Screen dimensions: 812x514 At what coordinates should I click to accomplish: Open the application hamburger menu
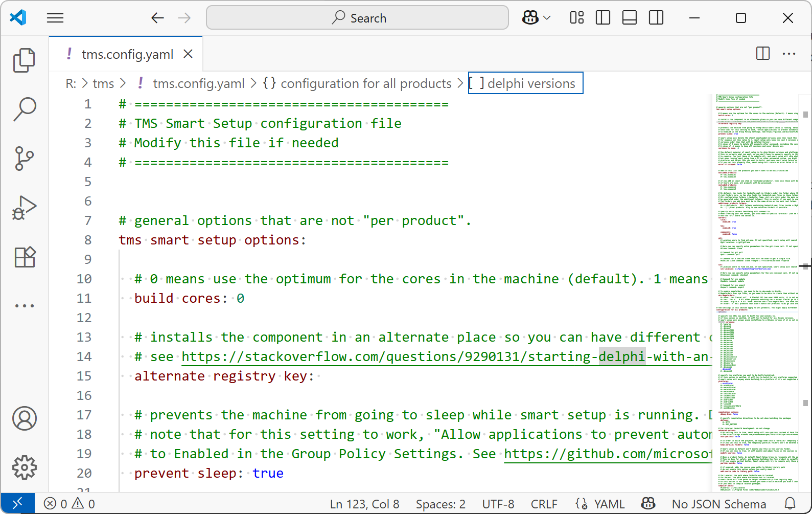point(55,18)
